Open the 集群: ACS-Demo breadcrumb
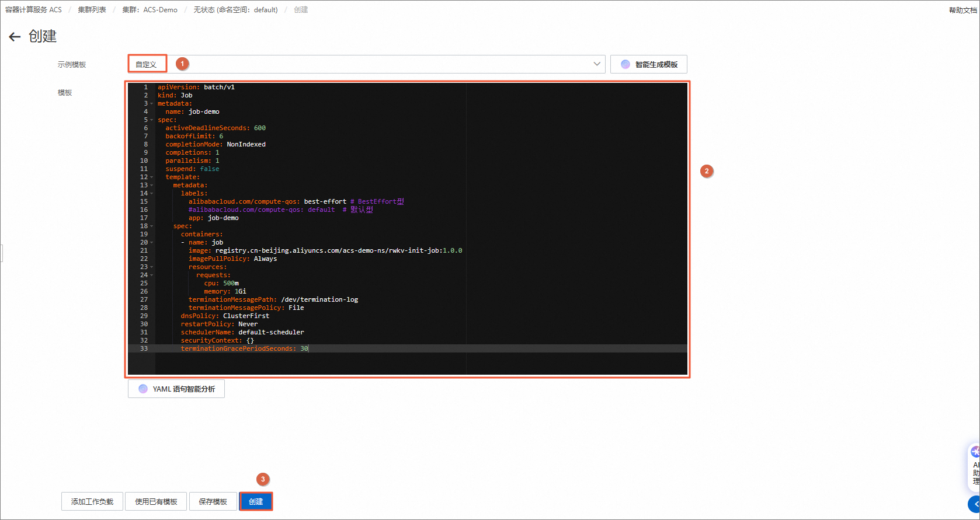The width and height of the screenshot is (980, 520). tap(150, 10)
